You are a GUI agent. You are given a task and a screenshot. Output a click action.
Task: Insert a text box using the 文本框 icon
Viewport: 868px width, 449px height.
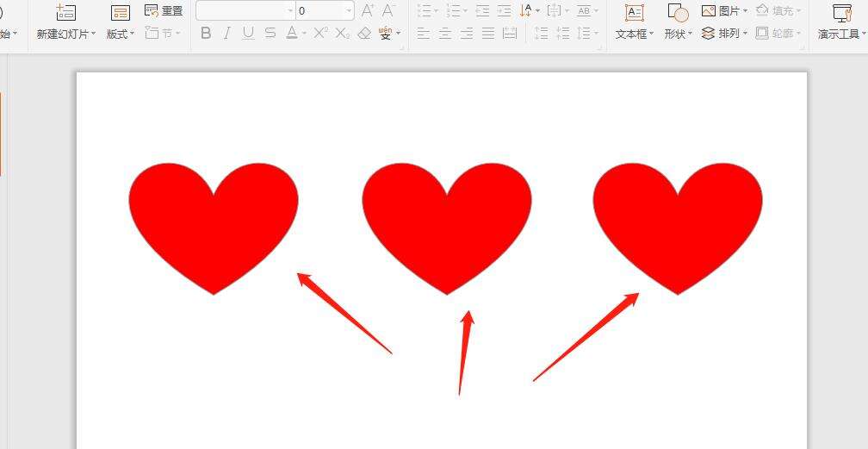635,13
